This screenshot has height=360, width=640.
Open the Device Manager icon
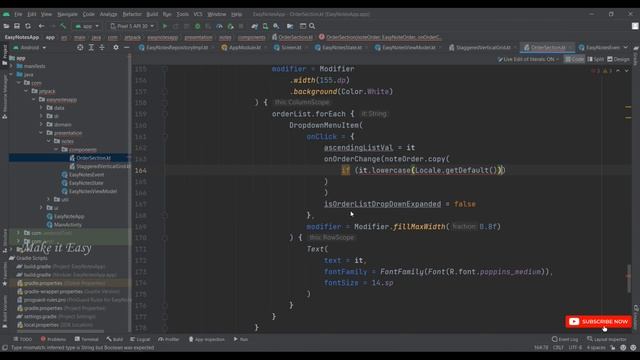[x=265, y=26]
